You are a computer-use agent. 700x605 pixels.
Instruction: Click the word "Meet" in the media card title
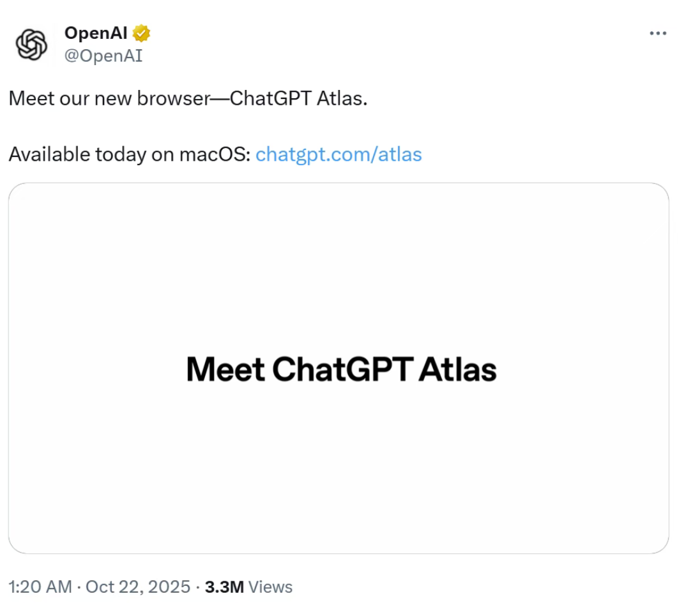(x=225, y=369)
